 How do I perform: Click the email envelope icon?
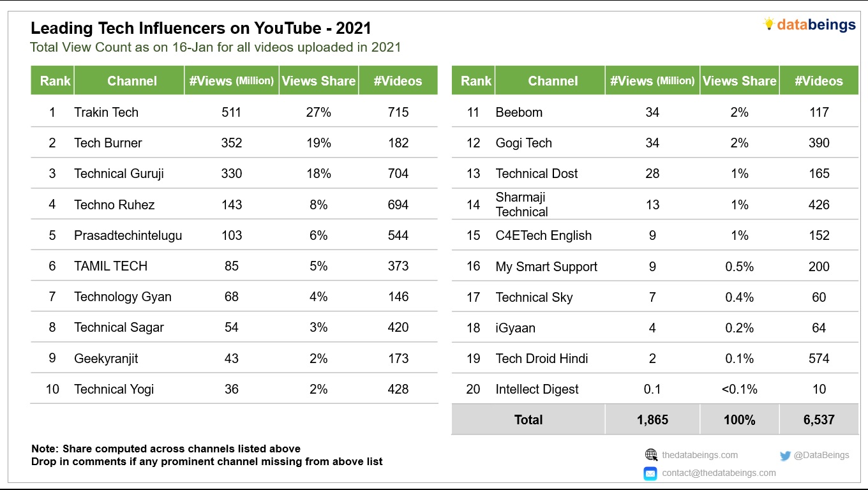point(650,473)
